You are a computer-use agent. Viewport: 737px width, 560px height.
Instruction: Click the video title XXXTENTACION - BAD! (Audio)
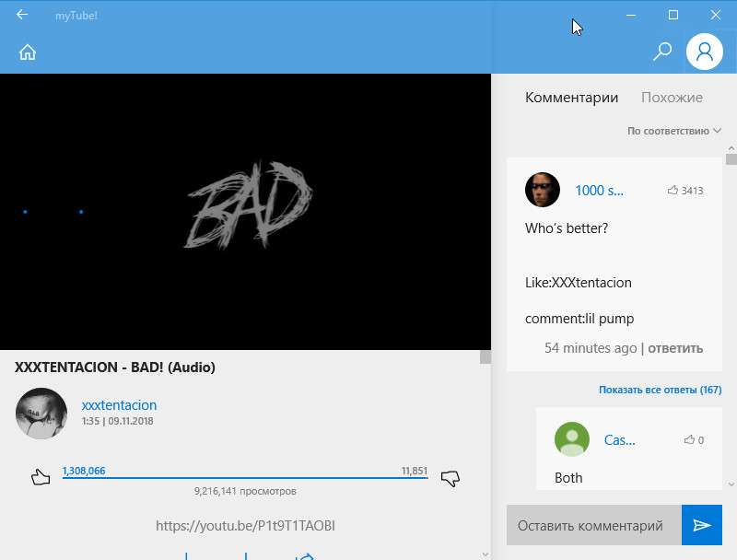(114, 367)
